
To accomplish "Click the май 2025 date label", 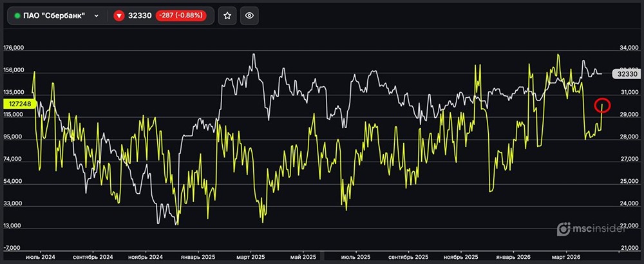I will pyautogui.click(x=303, y=257).
